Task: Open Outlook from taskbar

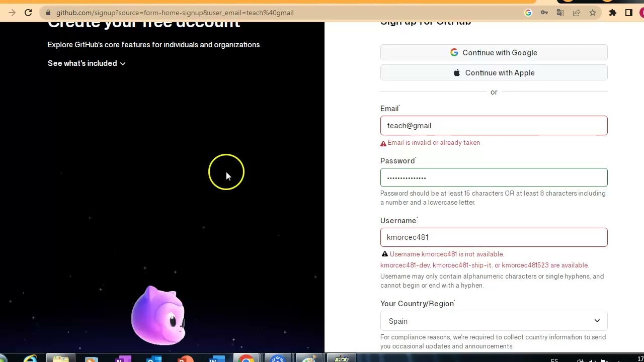Action: pos(154,359)
